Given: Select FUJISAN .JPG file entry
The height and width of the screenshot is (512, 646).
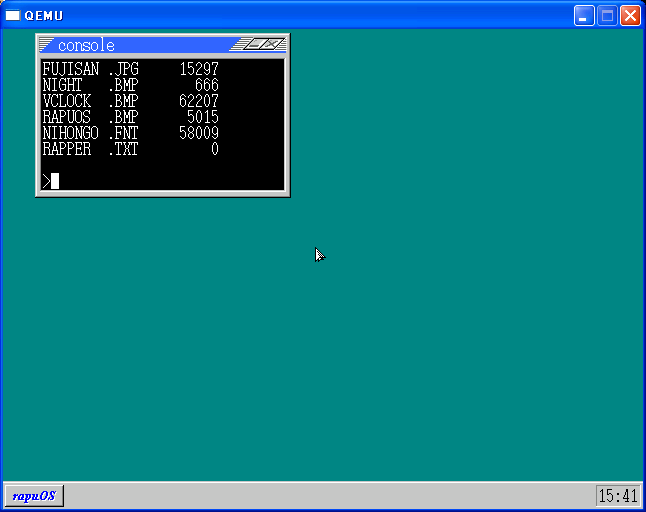Looking at the screenshot, I should (90, 69).
